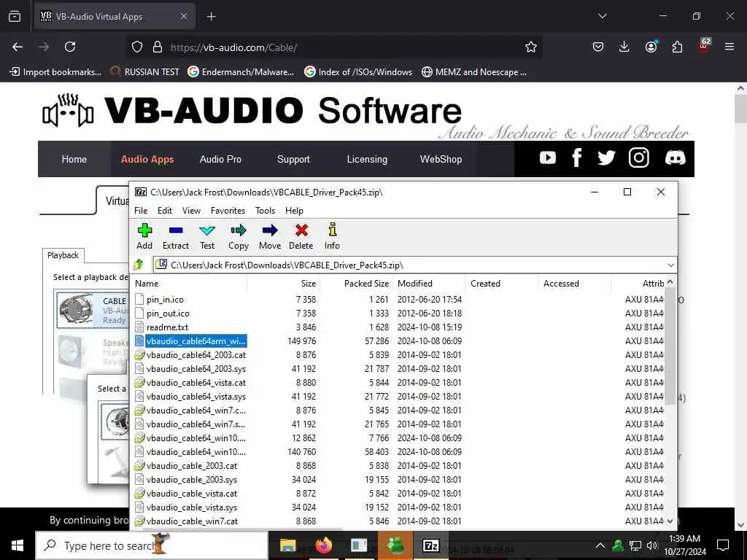
Task: Select the pin_out.ico file
Action: coord(168,314)
